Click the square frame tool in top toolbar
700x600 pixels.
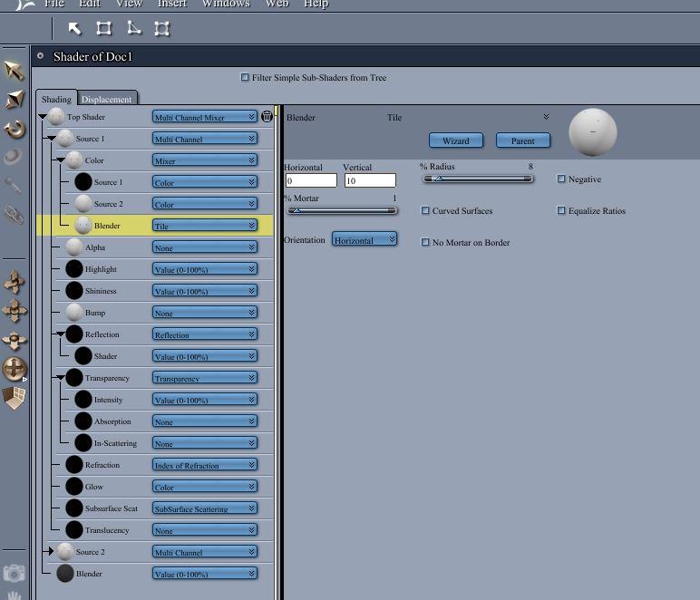coord(103,29)
